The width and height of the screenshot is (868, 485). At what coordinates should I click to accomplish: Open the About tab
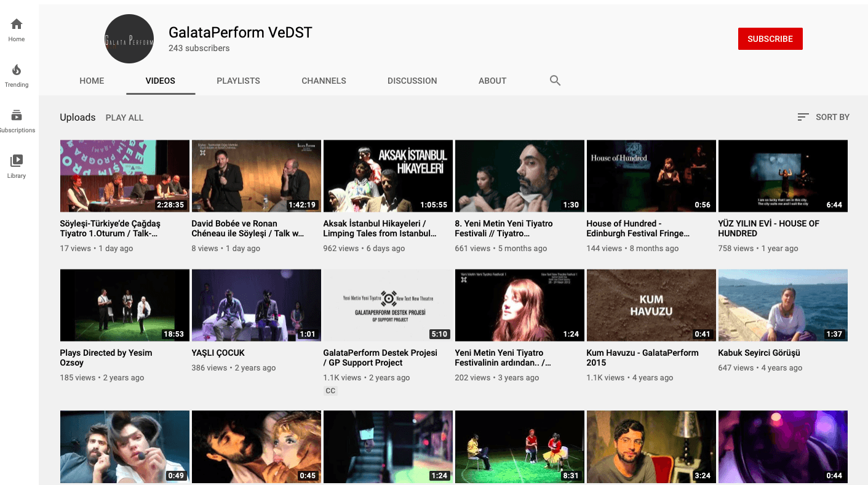(x=492, y=81)
